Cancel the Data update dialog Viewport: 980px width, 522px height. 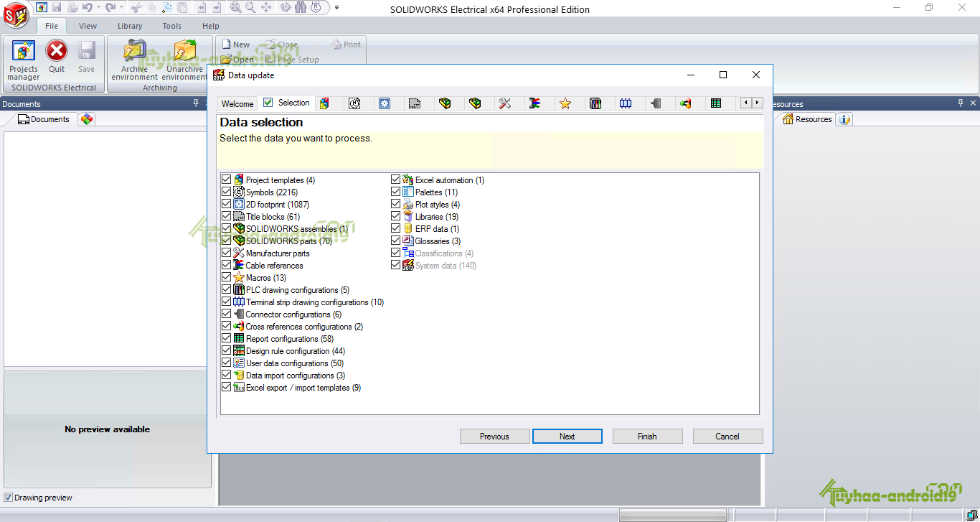pos(727,436)
